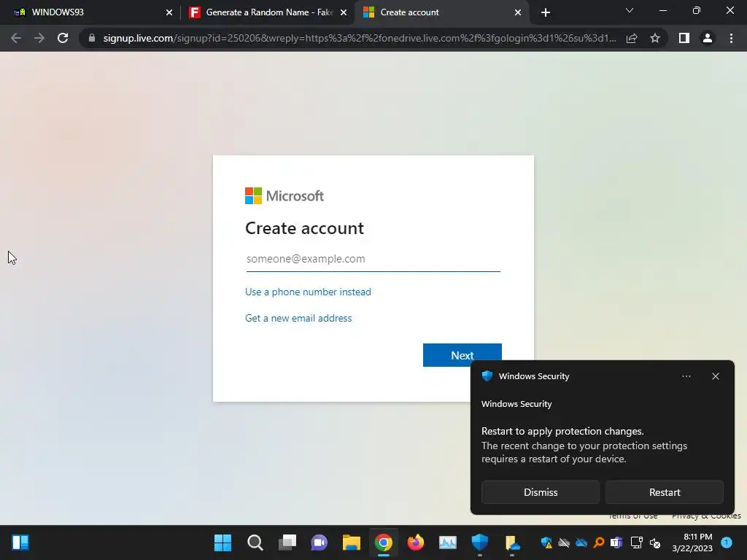View site security lock info

92,38
